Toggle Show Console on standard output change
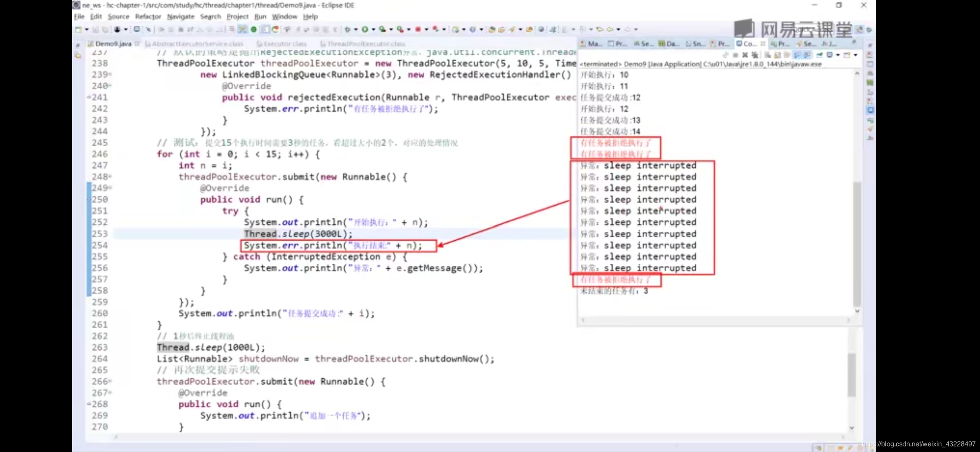This screenshot has width=980, height=452. [797, 55]
